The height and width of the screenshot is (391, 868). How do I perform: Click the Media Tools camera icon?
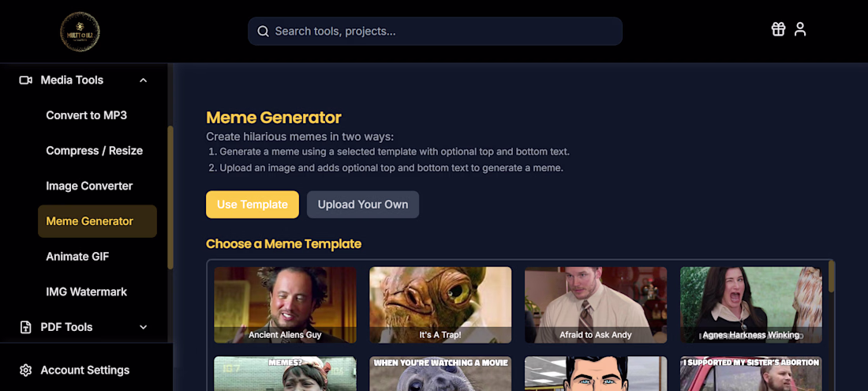pyautogui.click(x=25, y=81)
